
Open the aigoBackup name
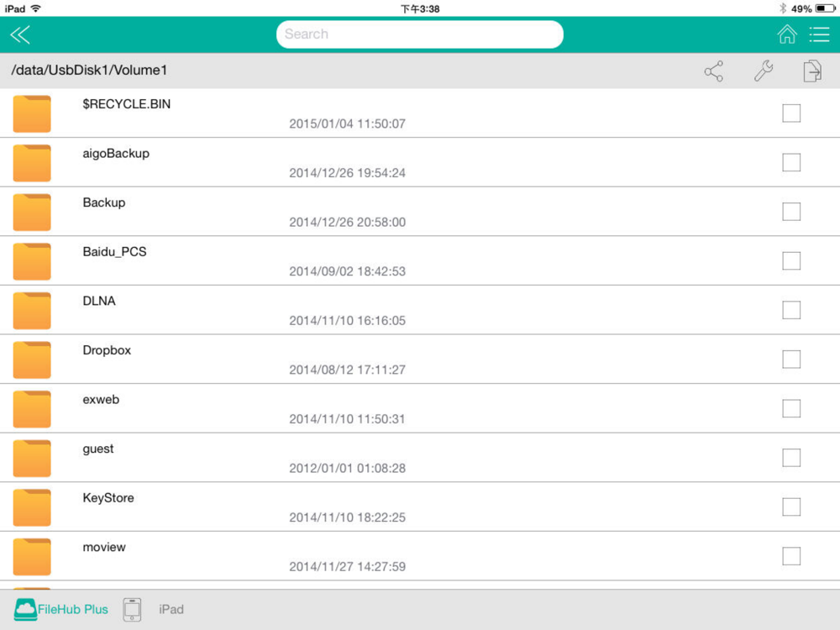click(116, 154)
